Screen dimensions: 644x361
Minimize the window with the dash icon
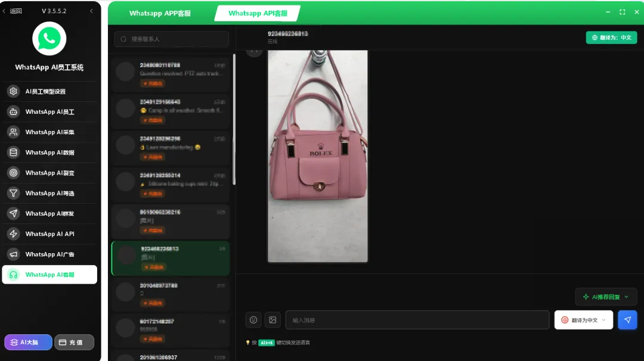[x=608, y=12]
